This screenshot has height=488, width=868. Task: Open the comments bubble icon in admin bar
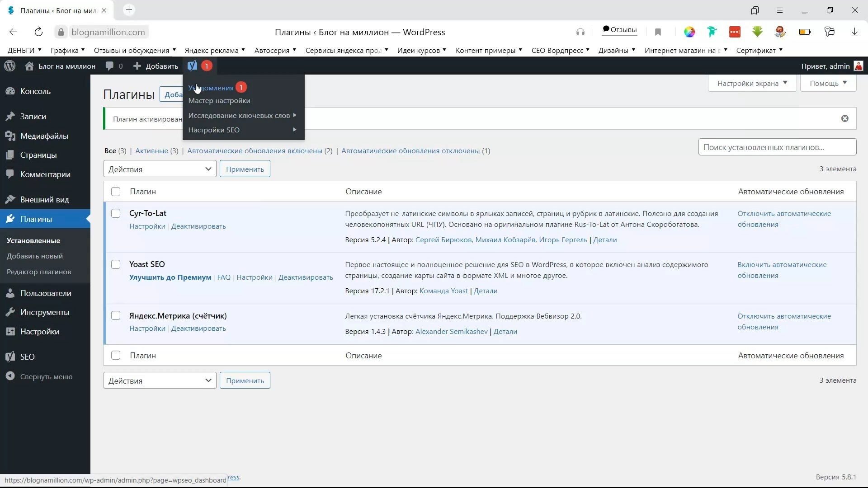point(109,66)
